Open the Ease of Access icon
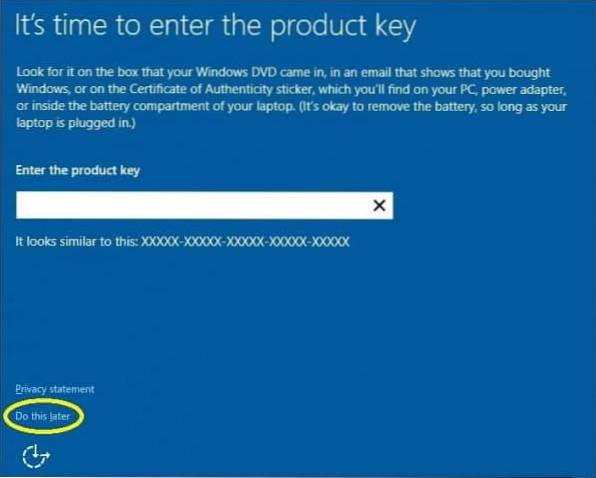 click(36, 456)
